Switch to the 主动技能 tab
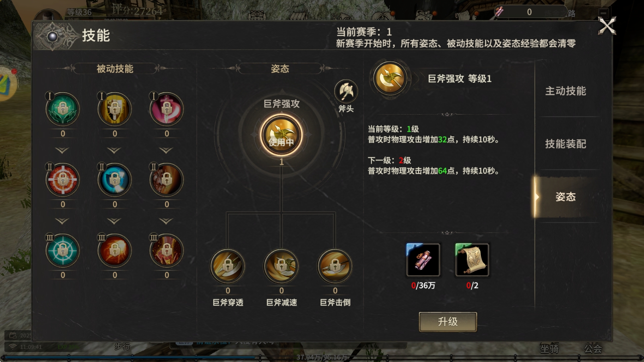Image resolution: width=644 pixels, height=362 pixels. pos(566,91)
